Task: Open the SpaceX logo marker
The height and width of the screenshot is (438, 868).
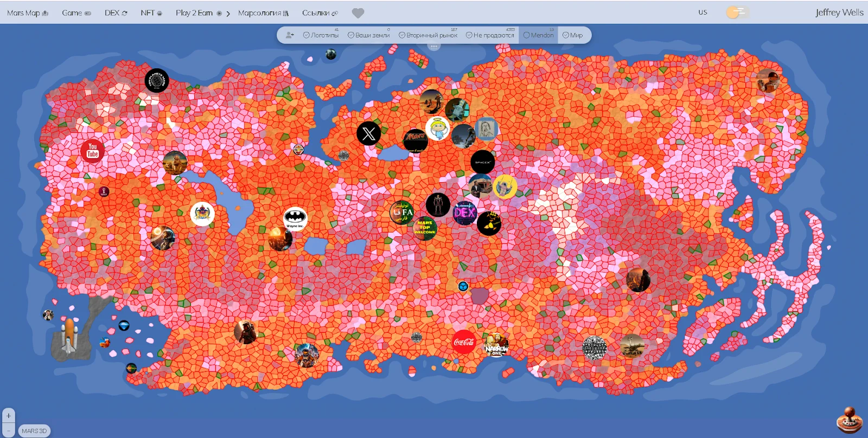Action: 482,162
